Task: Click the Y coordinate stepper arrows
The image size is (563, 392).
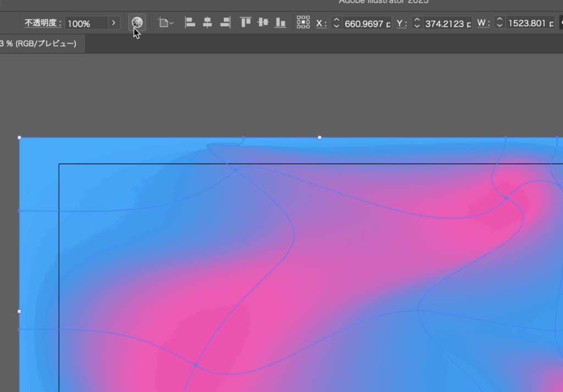Action: pyautogui.click(x=417, y=23)
